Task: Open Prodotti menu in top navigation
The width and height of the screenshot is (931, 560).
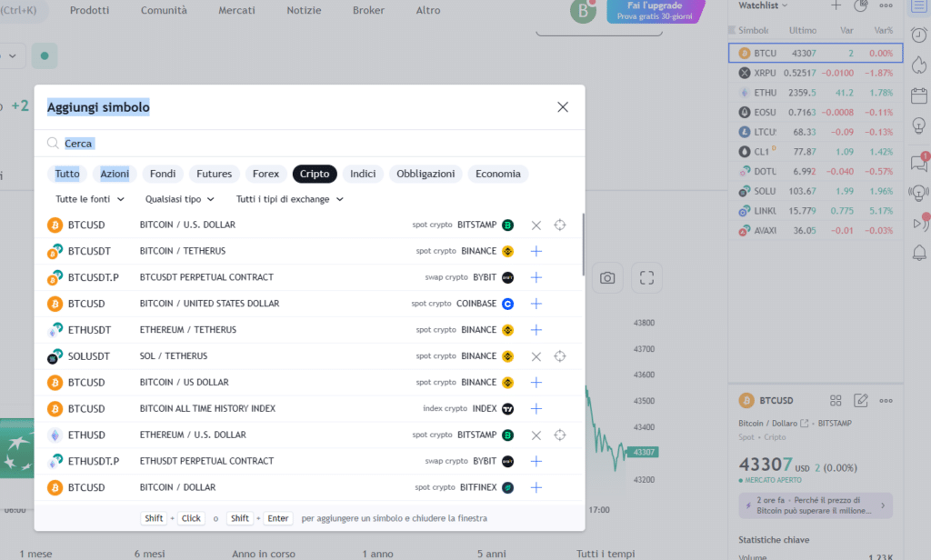Action: [89, 10]
